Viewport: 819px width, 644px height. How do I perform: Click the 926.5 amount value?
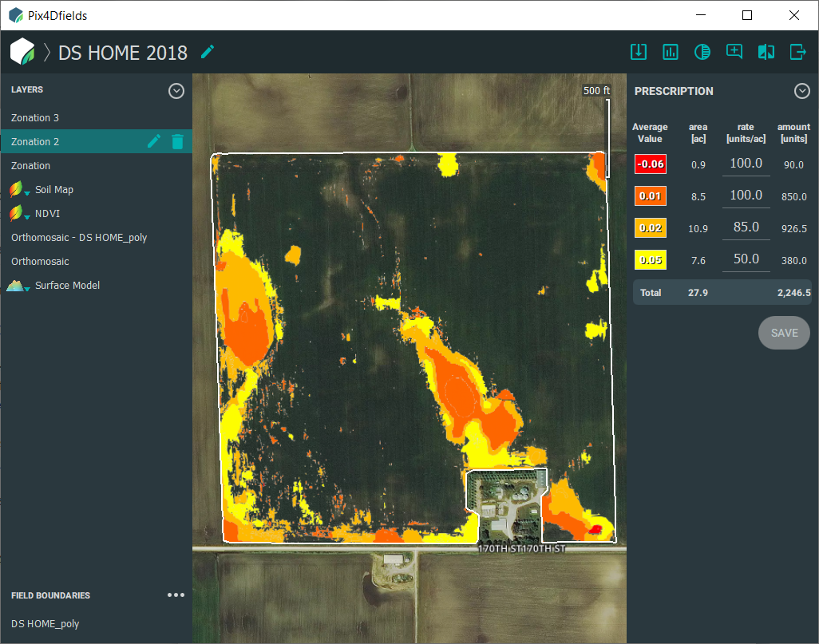point(794,229)
